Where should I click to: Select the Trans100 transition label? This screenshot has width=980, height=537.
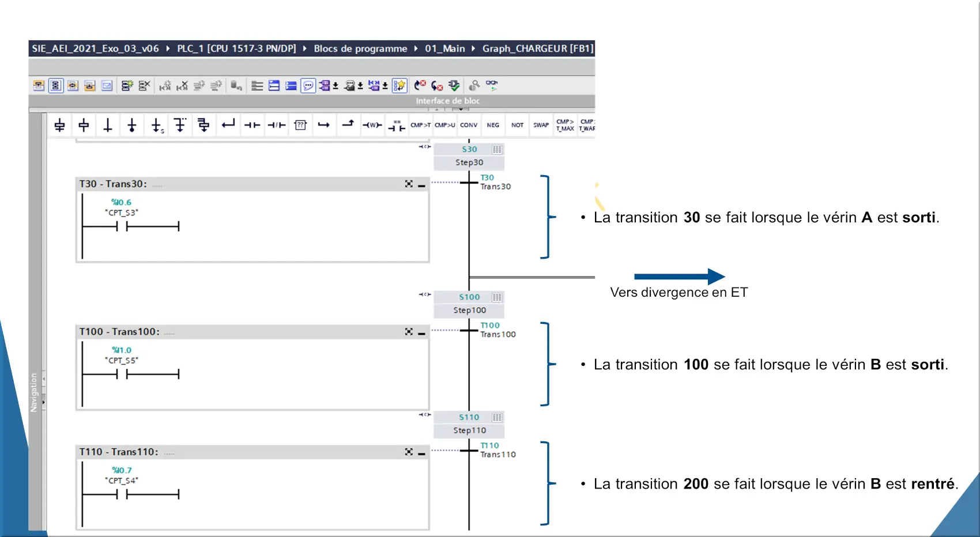(x=498, y=334)
